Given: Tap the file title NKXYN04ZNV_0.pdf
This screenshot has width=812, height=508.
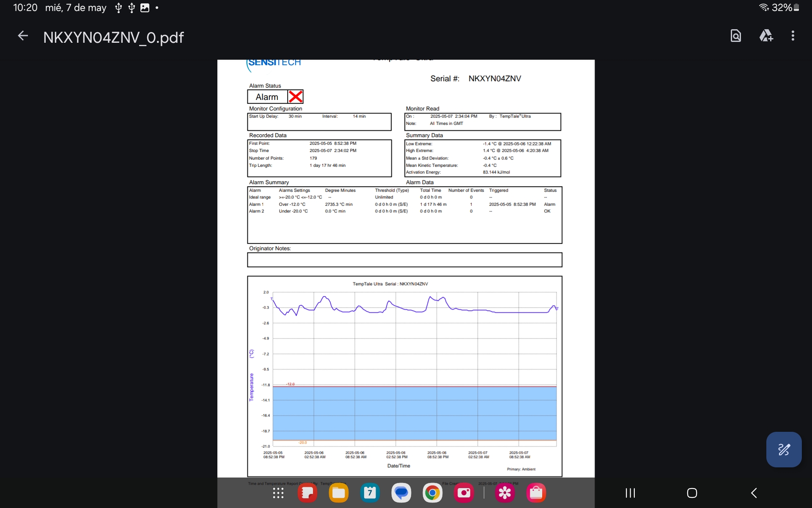Looking at the screenshot, I should (113, 37).
